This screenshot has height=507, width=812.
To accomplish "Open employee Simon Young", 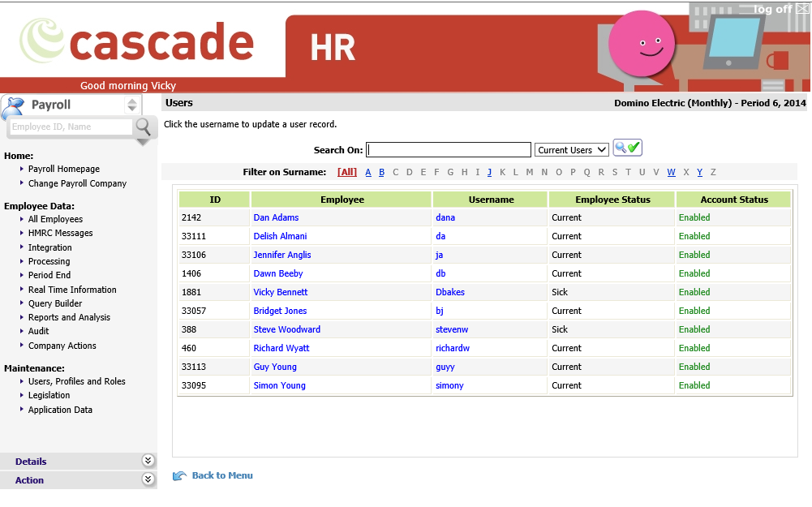I will click(x=280, y=385).
